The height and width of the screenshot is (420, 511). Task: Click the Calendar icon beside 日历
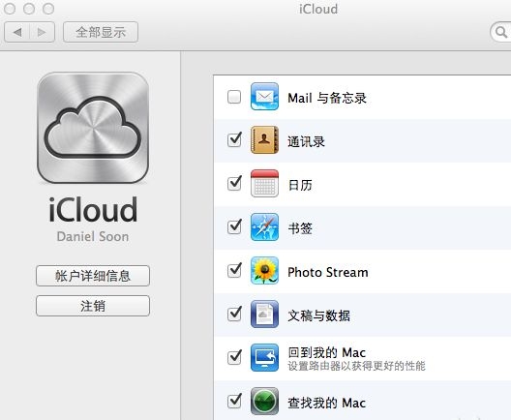(x=264, y=184)
